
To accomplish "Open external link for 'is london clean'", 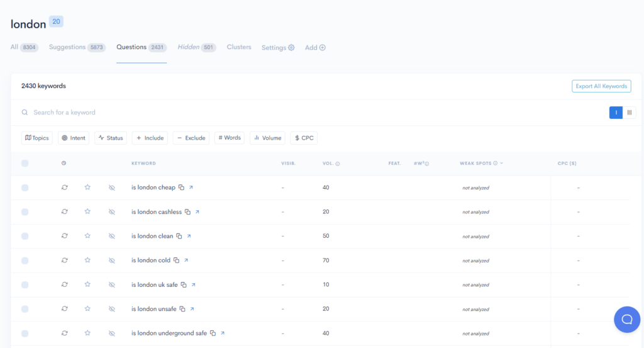I will 189,236.
